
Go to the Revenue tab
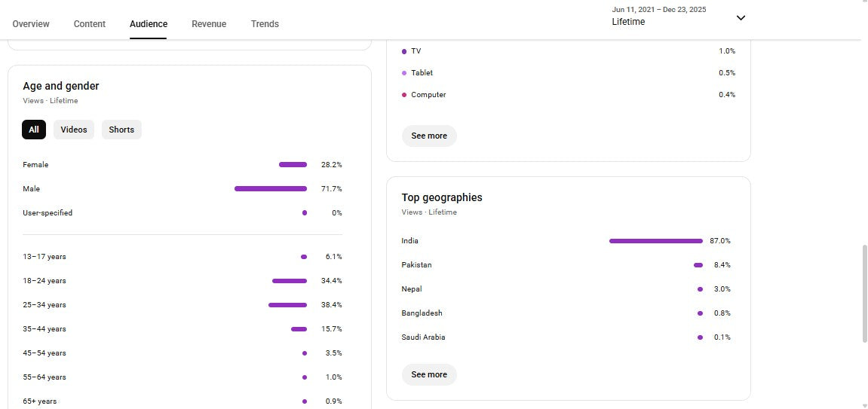coord(209,24)
